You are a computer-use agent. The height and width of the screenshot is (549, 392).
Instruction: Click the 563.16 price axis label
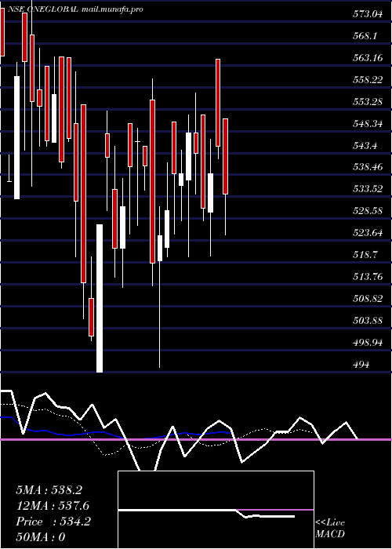click(368, 58)
